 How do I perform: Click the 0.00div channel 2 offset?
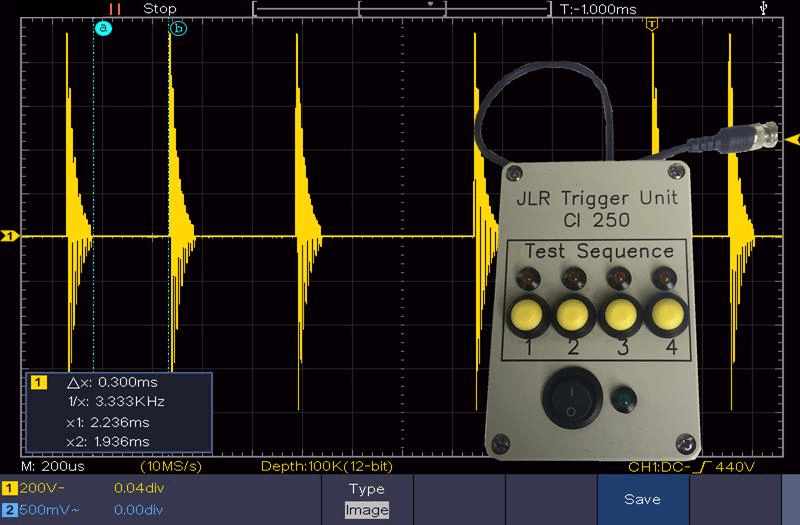coord(139,510)
